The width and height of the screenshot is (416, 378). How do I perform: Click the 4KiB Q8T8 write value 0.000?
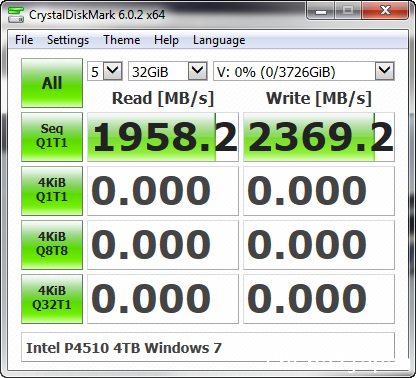coord(319,245)
